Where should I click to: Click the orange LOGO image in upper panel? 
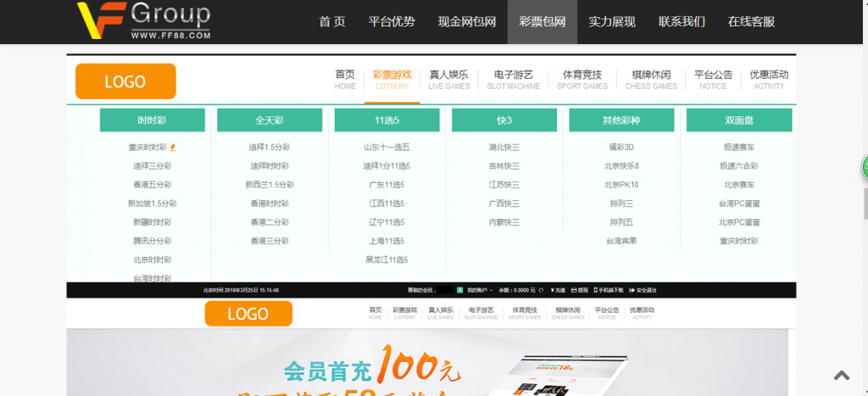click(125, 81)
